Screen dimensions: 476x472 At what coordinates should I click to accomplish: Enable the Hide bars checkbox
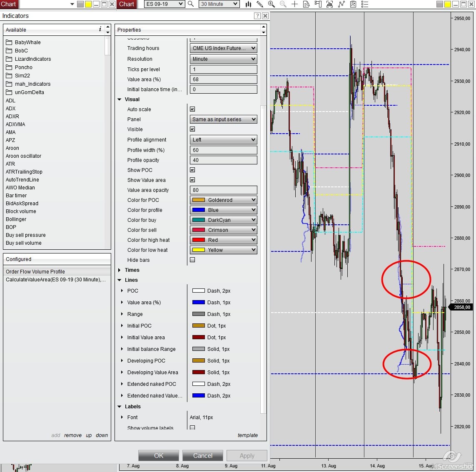tap(192, 260)
